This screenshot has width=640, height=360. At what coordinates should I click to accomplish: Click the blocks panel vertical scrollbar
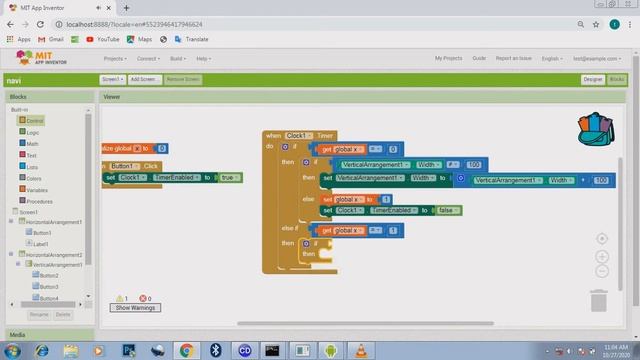[88, 188]
